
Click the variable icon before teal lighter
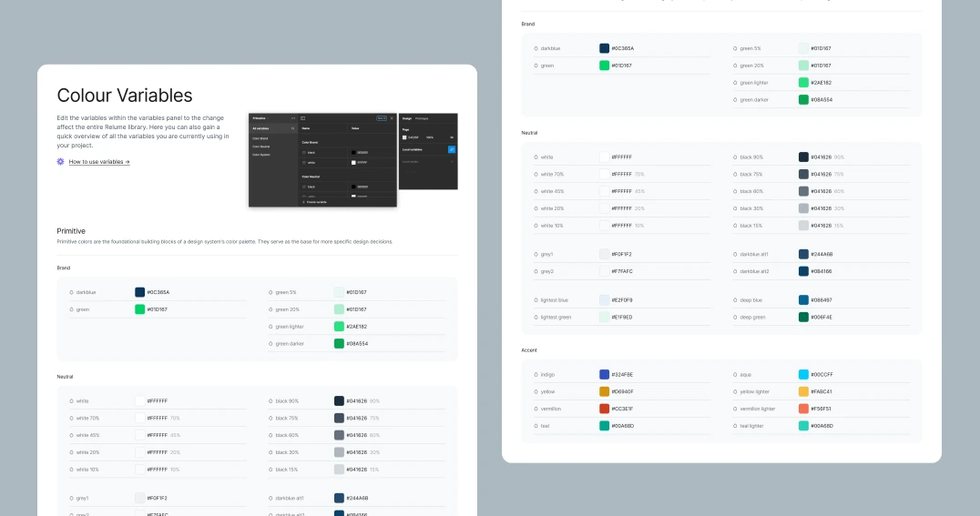click(735, 426)
